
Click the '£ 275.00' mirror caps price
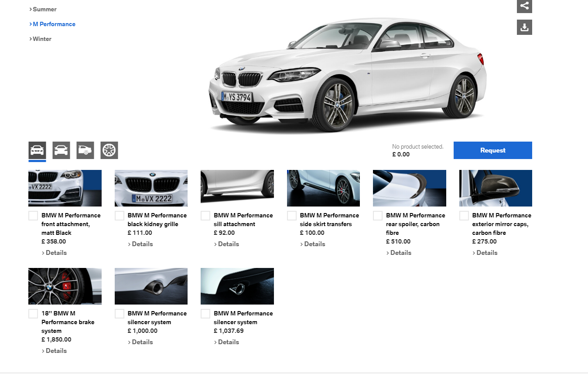[x=485, y=241]
